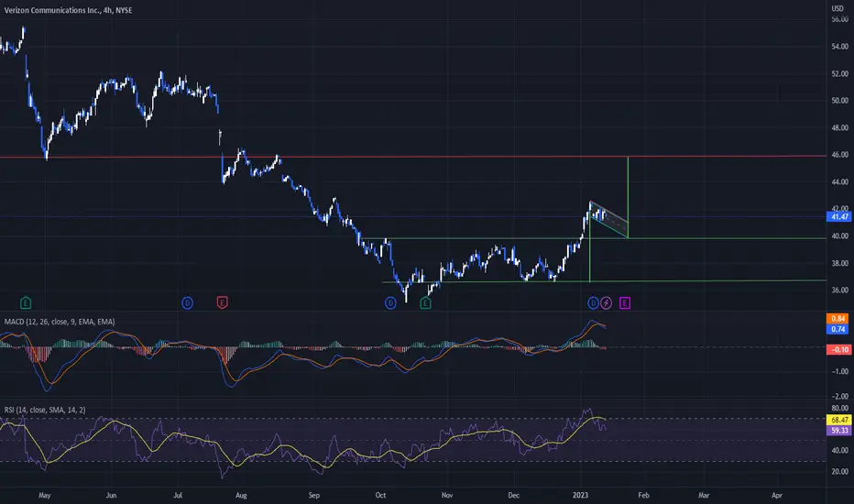Click the 38.00 price axis label
Viewport: 854px width, 504px height.
point(839,263)
